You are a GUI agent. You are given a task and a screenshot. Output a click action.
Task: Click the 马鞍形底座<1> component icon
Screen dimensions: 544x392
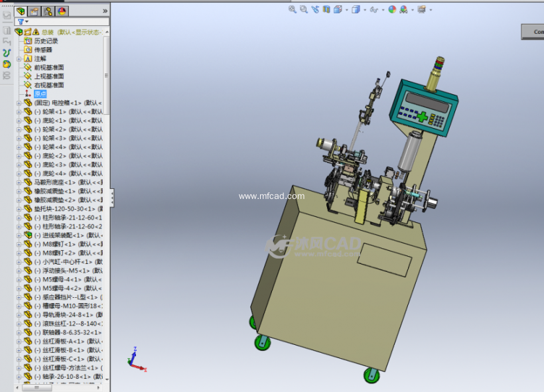tap(28, 182)
